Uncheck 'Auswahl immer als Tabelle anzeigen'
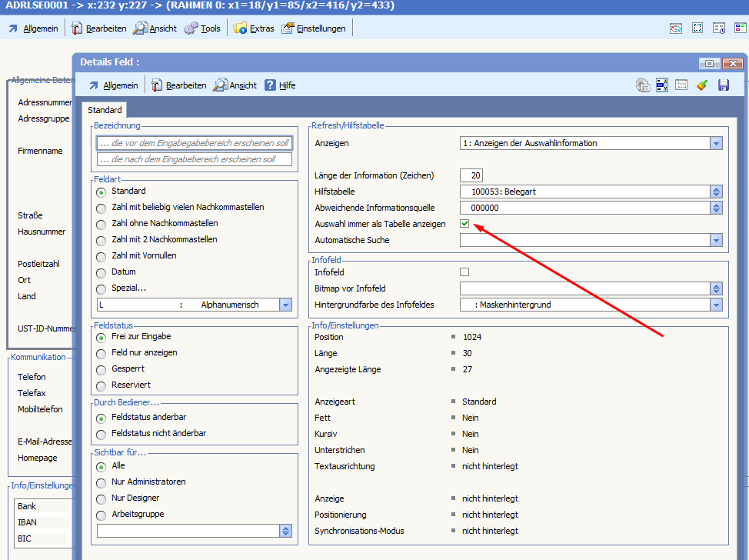This screenshot has height=560, width=749. click(464, 224)
